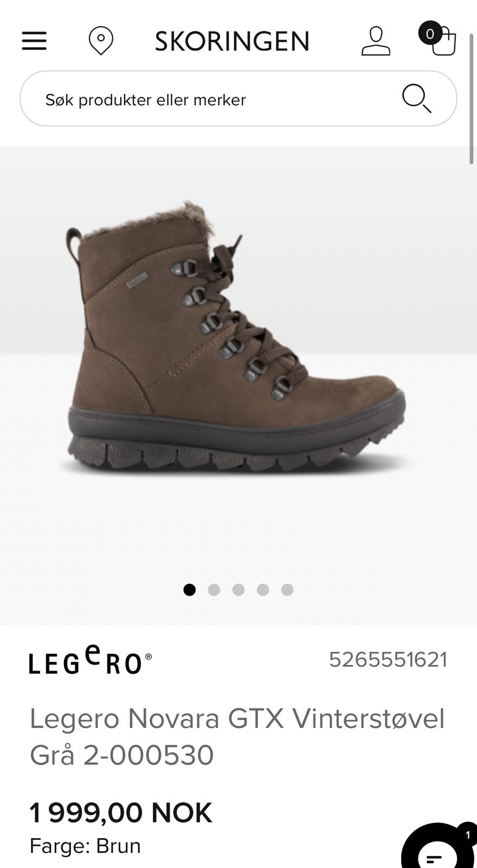477x868 pixels.
Task: Select the second carousel dot
Action: point(214,590)
